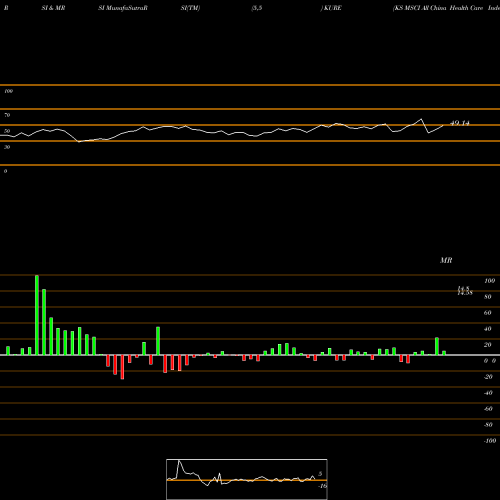Click the MR right-axis label -60

(488, 409)
